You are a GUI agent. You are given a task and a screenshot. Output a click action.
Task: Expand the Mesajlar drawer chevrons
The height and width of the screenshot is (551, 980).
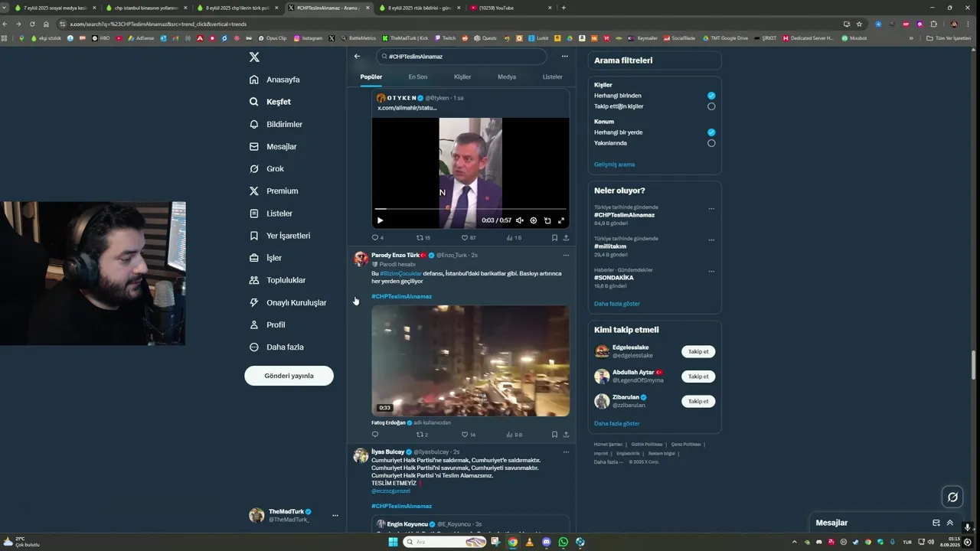coord(950,523)
